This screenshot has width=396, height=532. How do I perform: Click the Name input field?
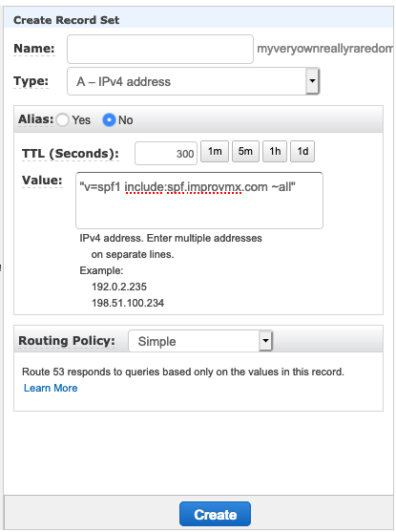click(x=160, y=49)
